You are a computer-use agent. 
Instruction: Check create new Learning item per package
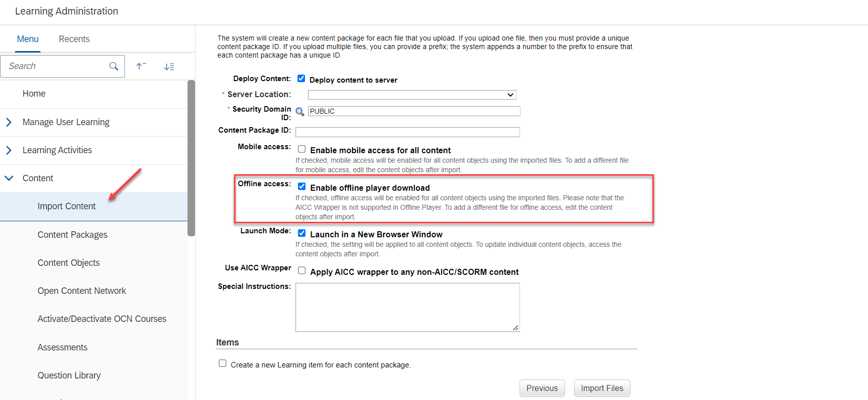point(222,363)
